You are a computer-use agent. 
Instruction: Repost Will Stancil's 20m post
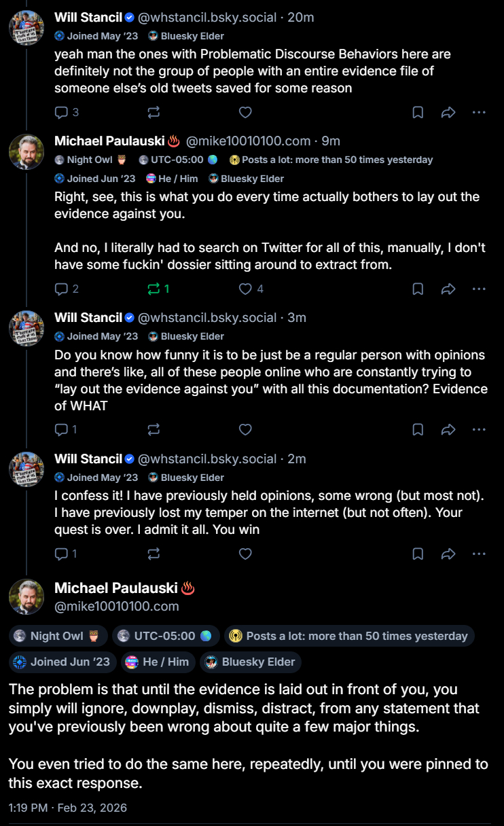coord(154,112)
